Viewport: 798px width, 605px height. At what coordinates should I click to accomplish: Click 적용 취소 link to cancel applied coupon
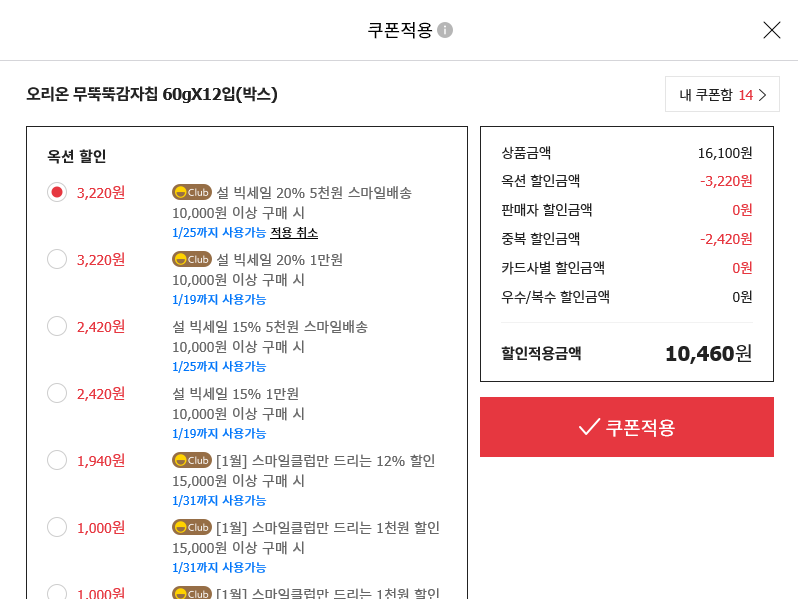tap(294, 233)
